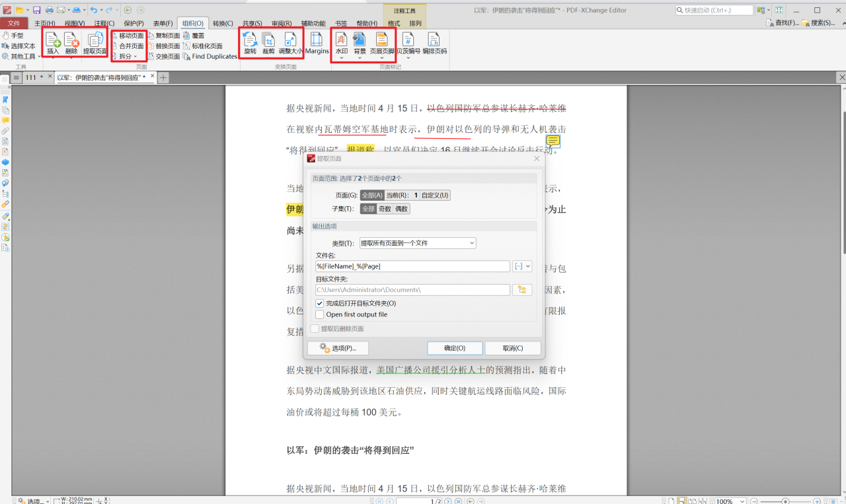The height and width of the screenshot is (504, 846).
Task: Select the Overlay (覆盖) command
Action: (x=194, y=36)
